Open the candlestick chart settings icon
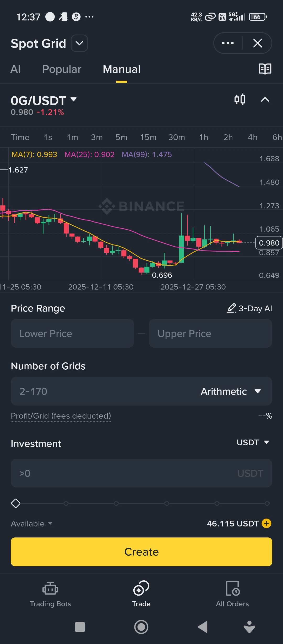The width and height of the screenshot is (283, 644). pos(240,99)
